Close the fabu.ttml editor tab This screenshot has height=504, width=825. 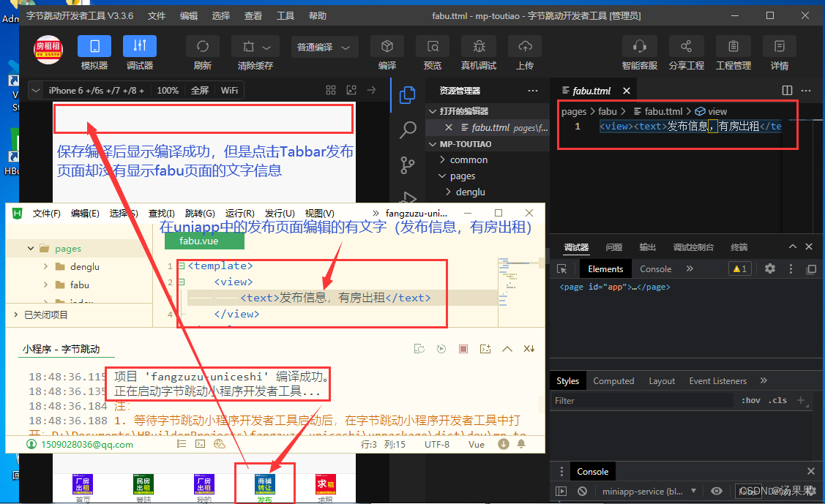click(x=626, y=91)
